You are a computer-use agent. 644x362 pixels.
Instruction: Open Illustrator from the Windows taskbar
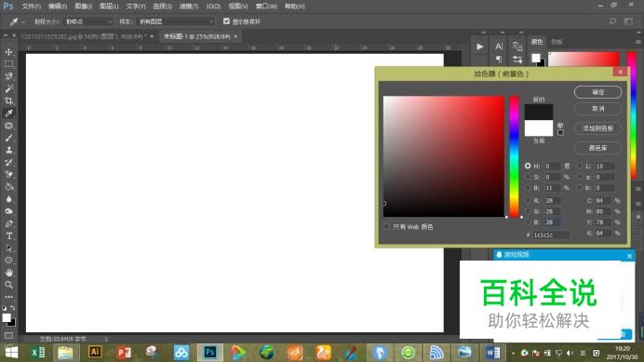coord(95,353)
